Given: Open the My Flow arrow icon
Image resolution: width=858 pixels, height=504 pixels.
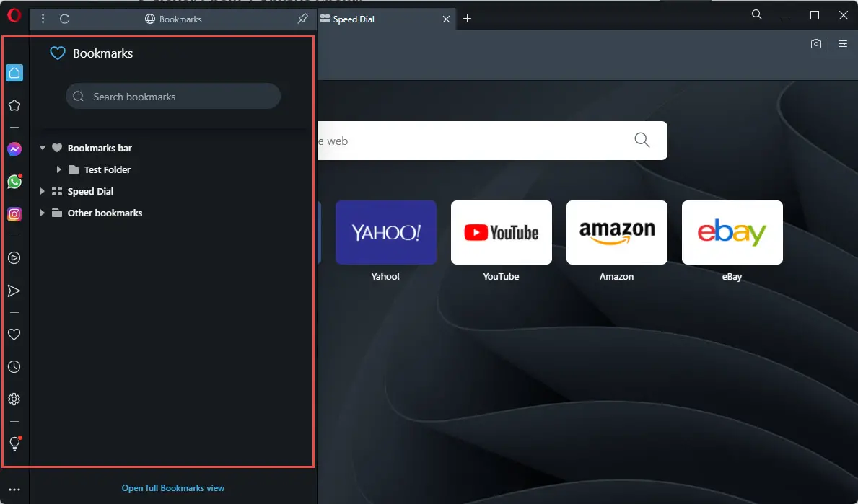Looking at the screenshot, I should 14,291.
